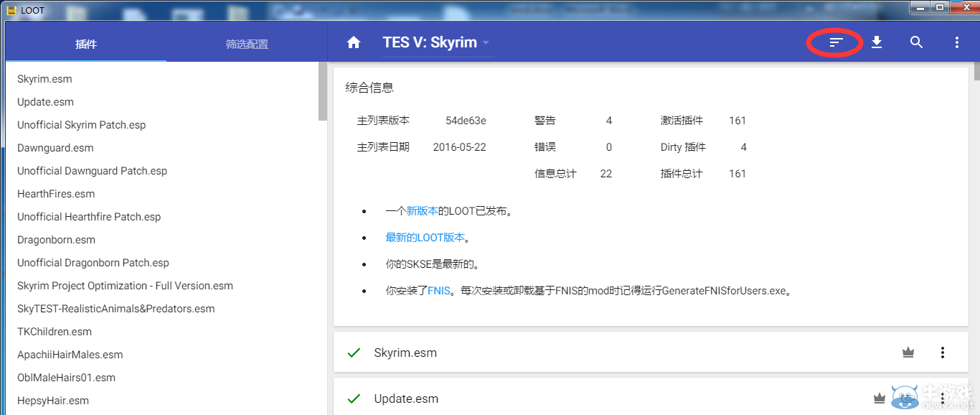Screen dimensions: 980x415
Task: Click masterlist version value 54de63e
Action: pyautogui.click(x=466, y=121)
